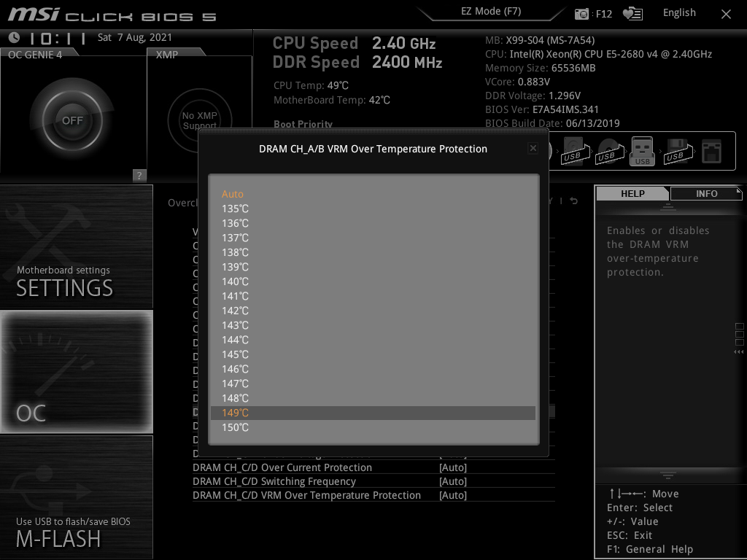Pick the 147°C option

point(373,384)
